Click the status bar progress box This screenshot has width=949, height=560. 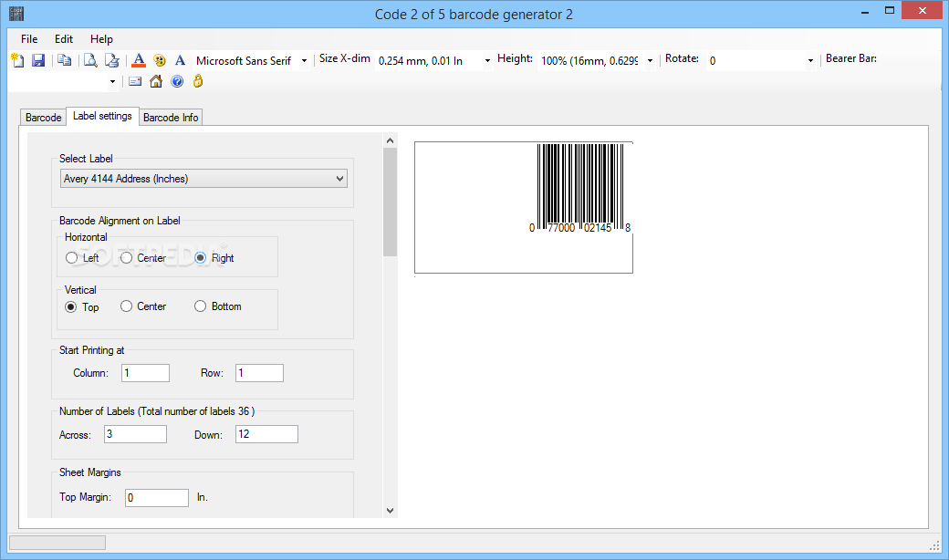coord(57,543)
